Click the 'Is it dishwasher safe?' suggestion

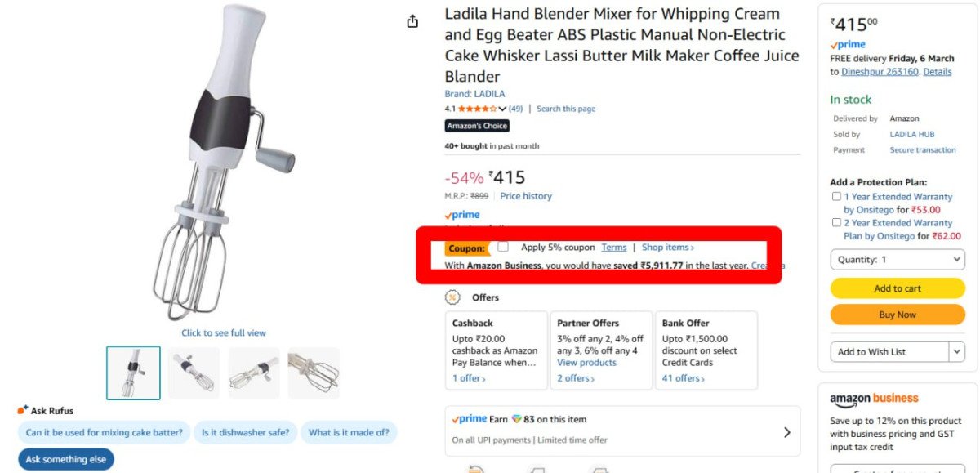coord(245,433)
